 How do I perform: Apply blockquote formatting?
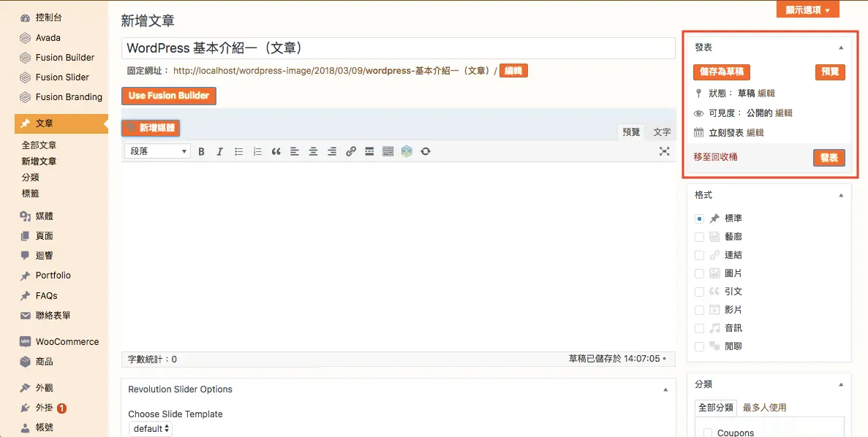[x=276, y=151]
